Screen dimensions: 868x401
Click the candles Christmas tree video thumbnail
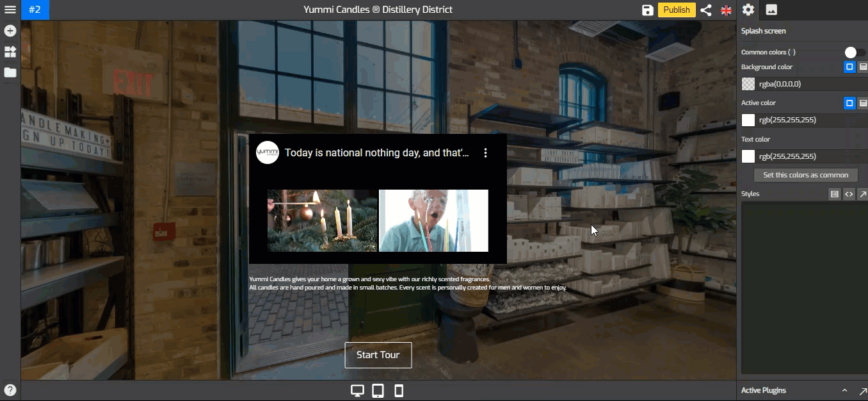point(322,220)
